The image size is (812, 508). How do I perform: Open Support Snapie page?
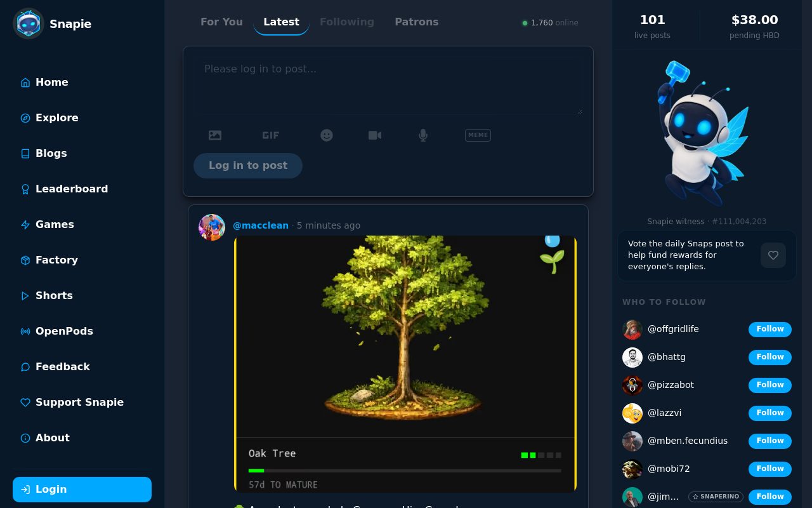tap(82, 402)
